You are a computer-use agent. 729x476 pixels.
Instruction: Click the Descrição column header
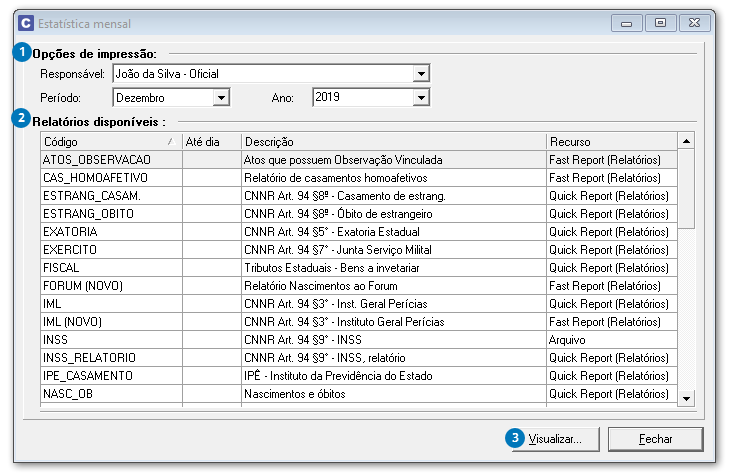point(393,142)
